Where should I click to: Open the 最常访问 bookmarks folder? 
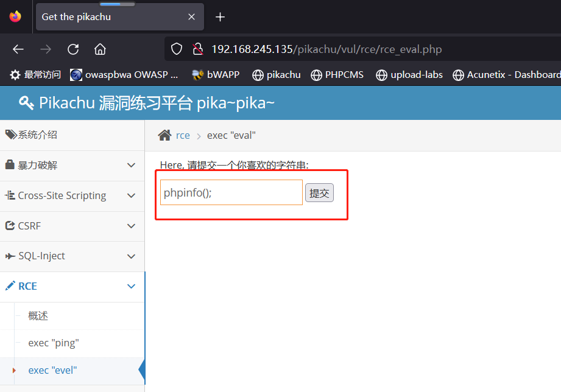coord(35,75)
